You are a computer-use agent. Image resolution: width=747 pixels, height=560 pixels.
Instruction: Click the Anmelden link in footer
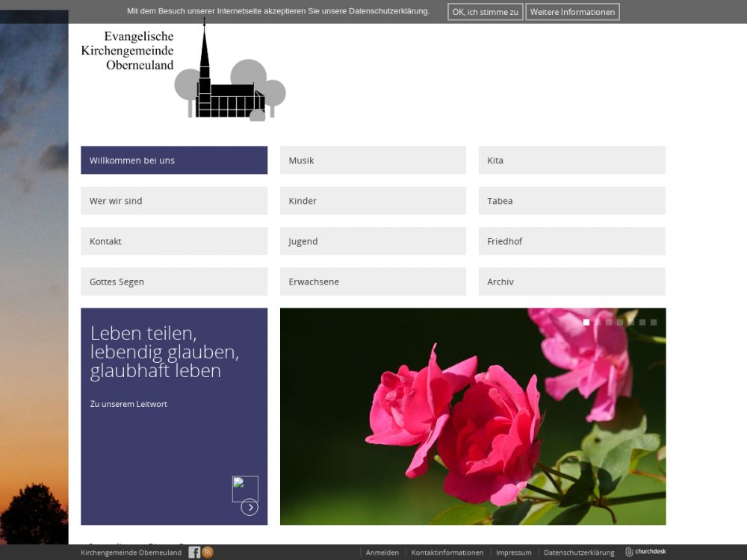point(382,553)
